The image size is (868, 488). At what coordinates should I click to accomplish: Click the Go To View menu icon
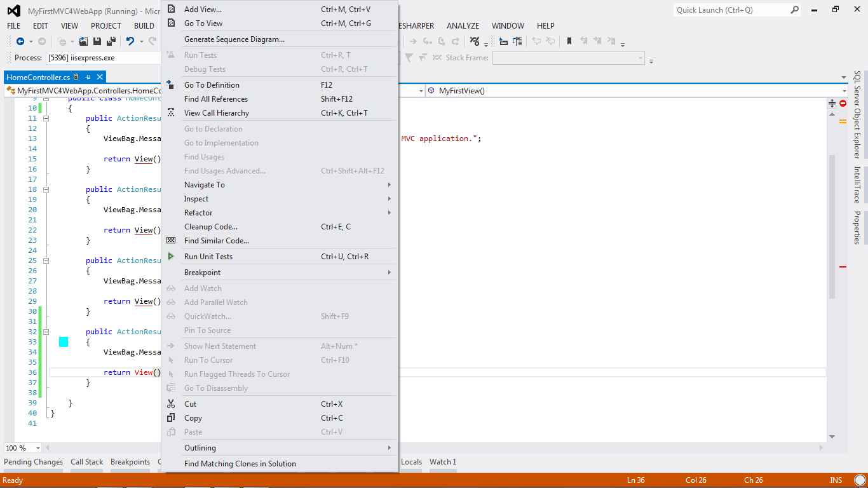(171, 24)
